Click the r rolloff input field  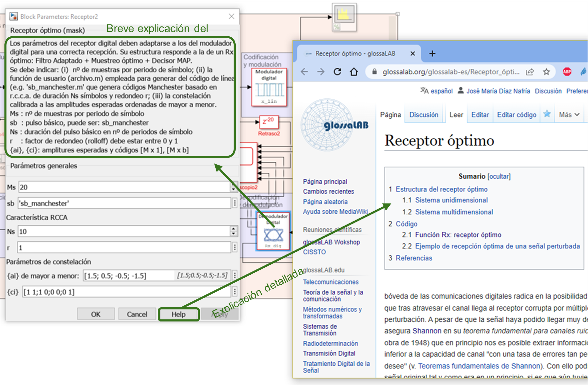coord(125,248)
